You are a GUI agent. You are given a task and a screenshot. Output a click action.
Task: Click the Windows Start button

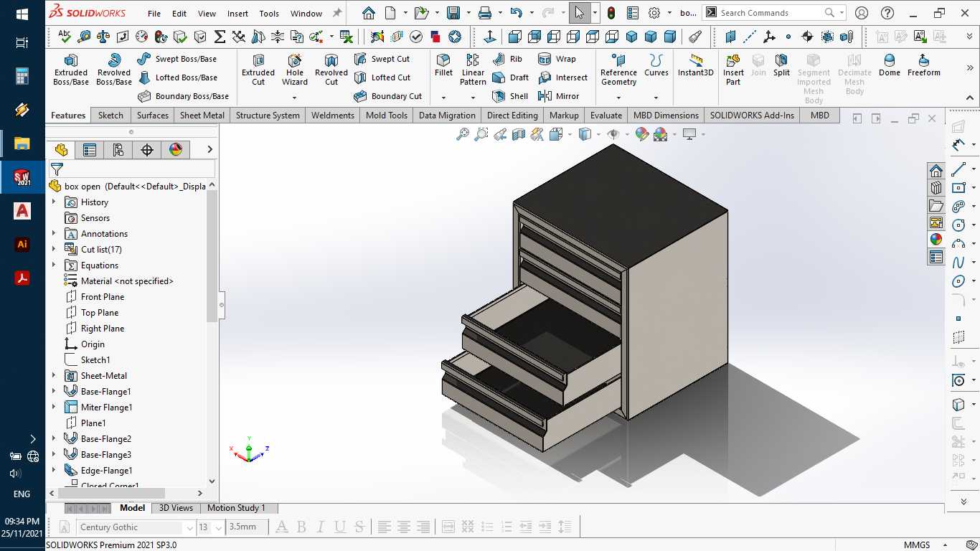click(22, 14)
